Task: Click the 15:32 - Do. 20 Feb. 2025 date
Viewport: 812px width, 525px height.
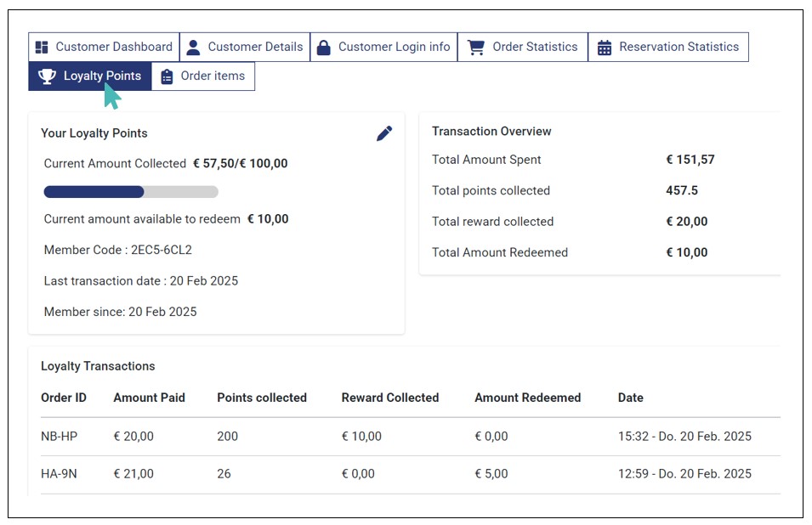Action: coord(684,437)
